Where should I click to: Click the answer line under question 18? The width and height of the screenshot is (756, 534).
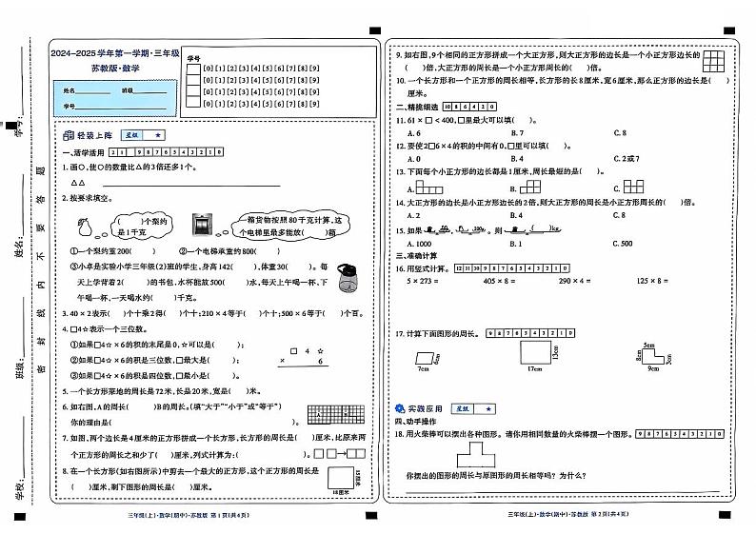tap(562, 492)
